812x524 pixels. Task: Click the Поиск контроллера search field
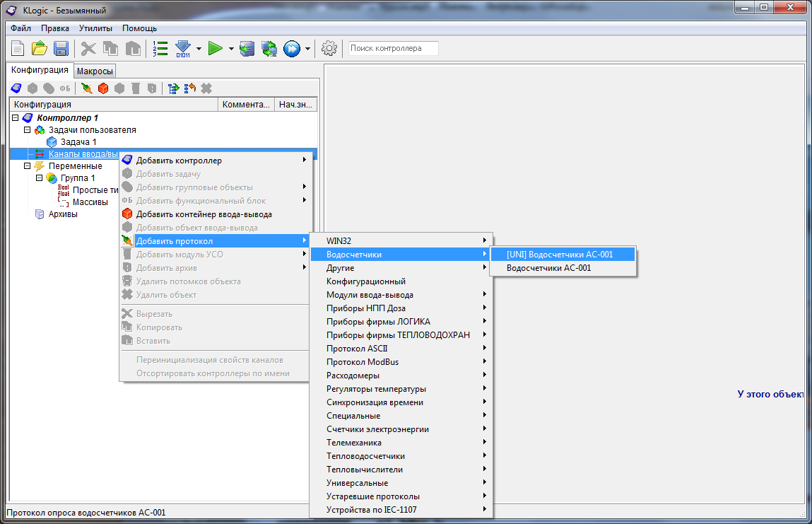point(393,48)
